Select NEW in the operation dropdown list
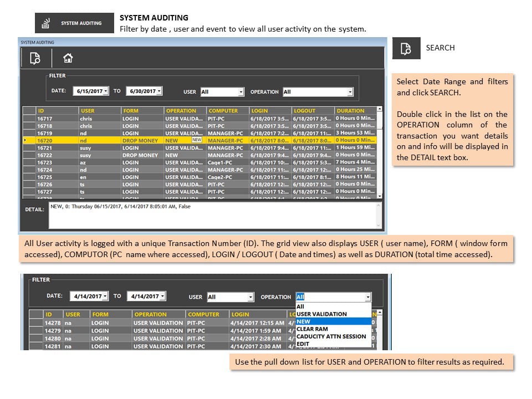The image size is (532, 399). coord(334,321)
